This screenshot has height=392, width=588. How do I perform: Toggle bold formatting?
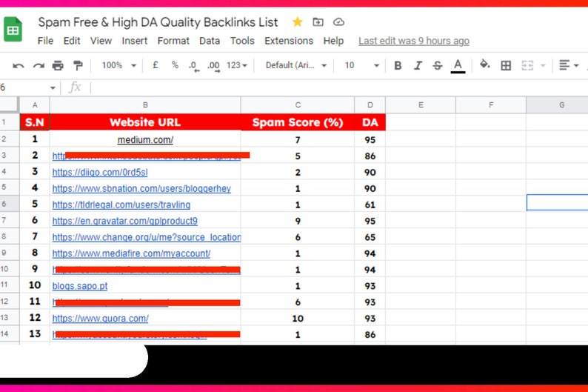(x=398, y=66)
